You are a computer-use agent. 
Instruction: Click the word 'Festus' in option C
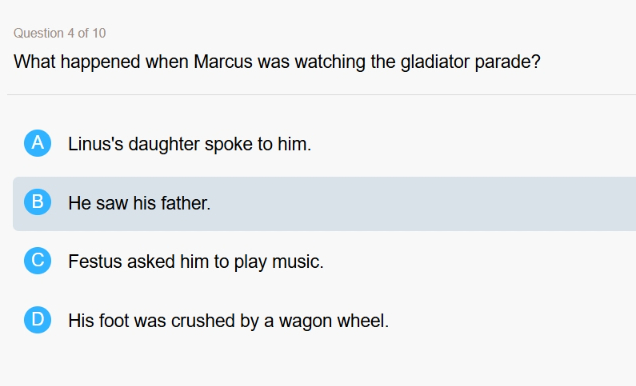pos(95,262)
